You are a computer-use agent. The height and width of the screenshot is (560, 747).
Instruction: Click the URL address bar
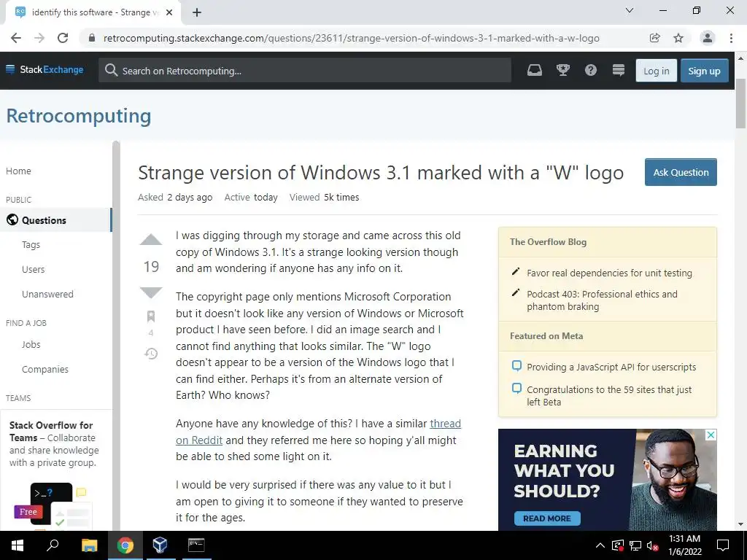[351, 38]
